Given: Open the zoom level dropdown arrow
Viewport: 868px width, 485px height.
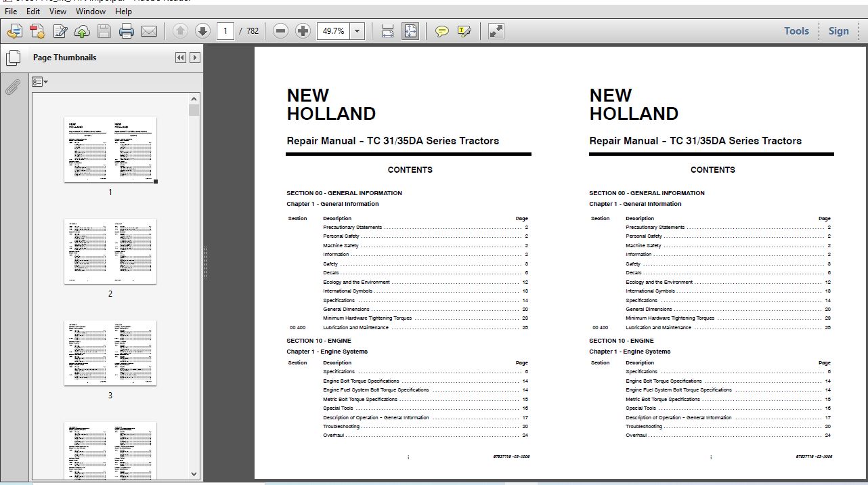Looking at the screenshot, I should click(x=357, y=31).
